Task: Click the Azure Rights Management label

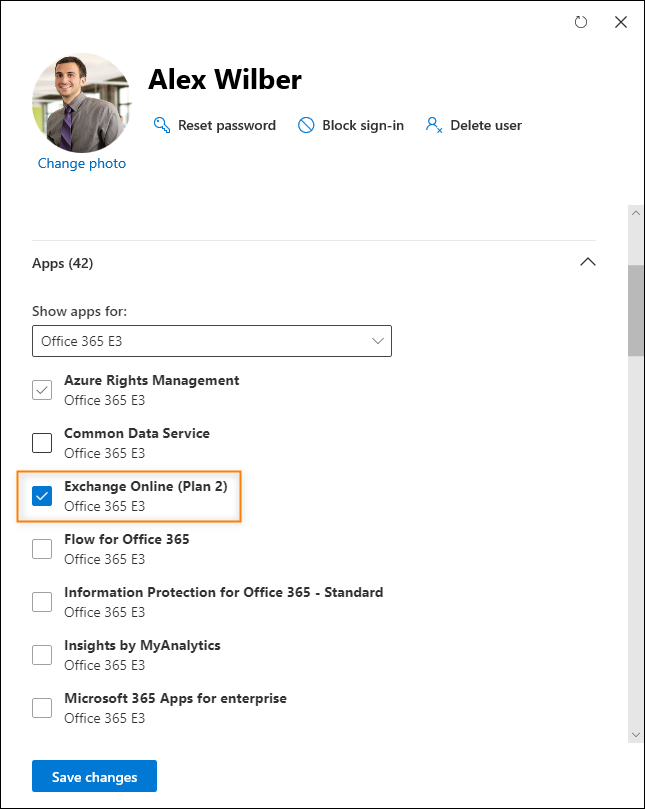Action: click(151, 380)
